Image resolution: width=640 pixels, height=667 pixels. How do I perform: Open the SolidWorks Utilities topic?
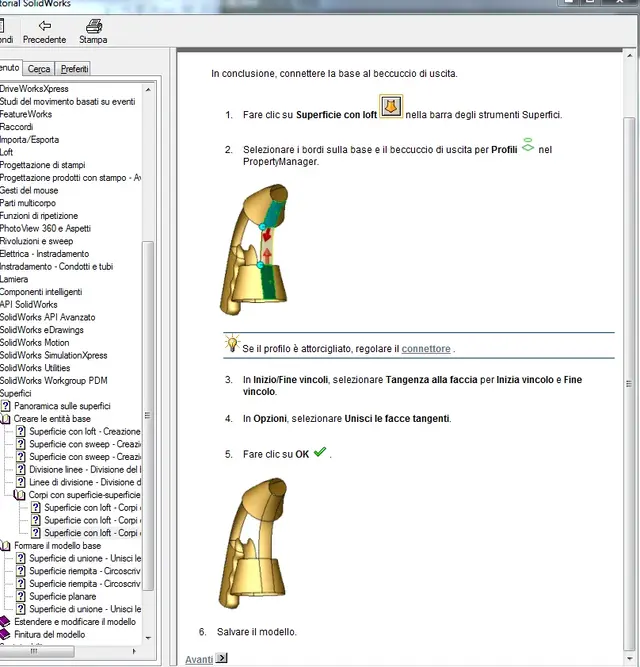35,368
